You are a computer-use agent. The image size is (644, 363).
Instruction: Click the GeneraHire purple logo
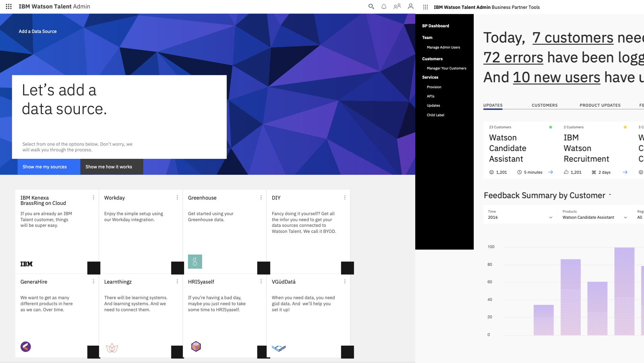click(x=26, y=346)
